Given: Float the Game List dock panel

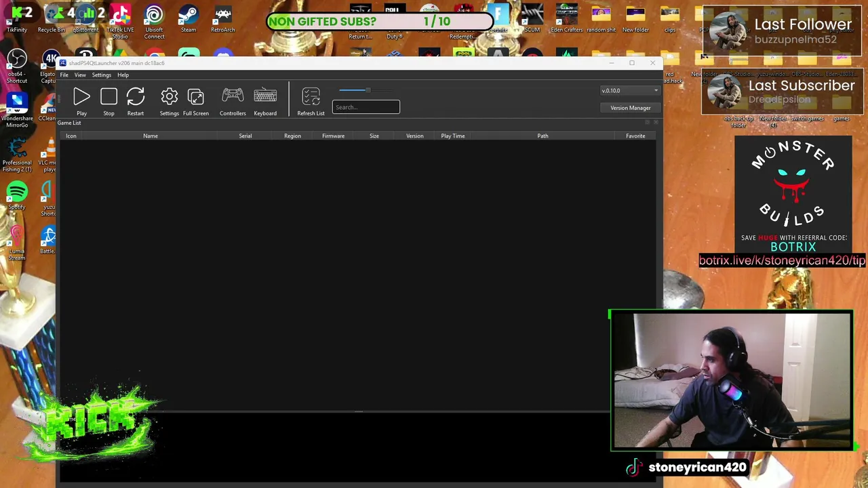Looking at the screenshot, I should pos(648,123).
